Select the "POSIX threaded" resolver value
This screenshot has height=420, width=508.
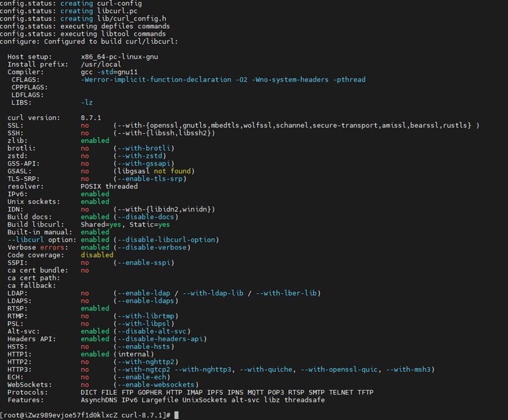point(109,186)
